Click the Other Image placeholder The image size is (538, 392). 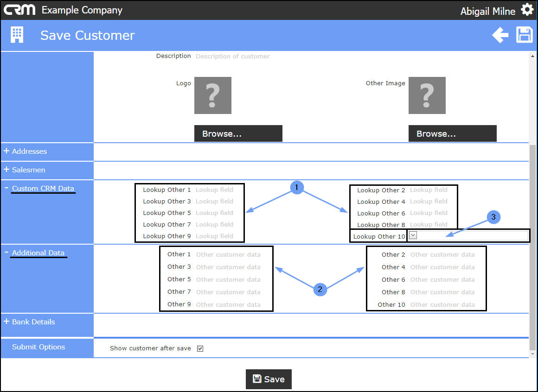coord(427,95)
